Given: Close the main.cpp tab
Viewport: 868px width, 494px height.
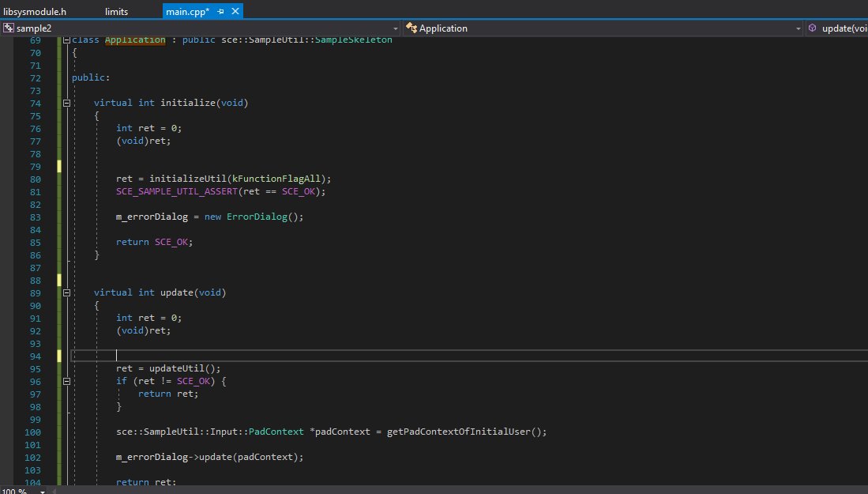Looking at the screenshot, I should 235,11.
